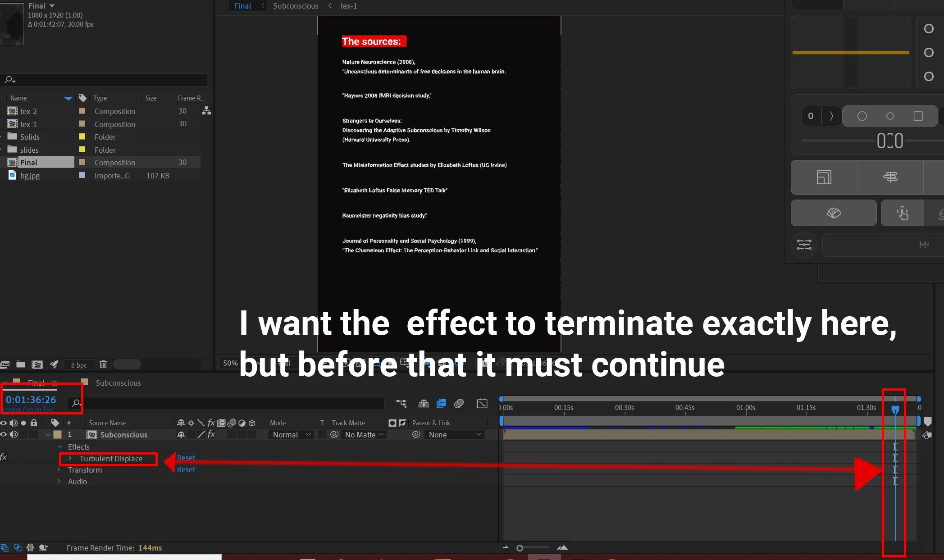Click the 8 bpc color depth button
944x560 pixels.
click(79, 365)
